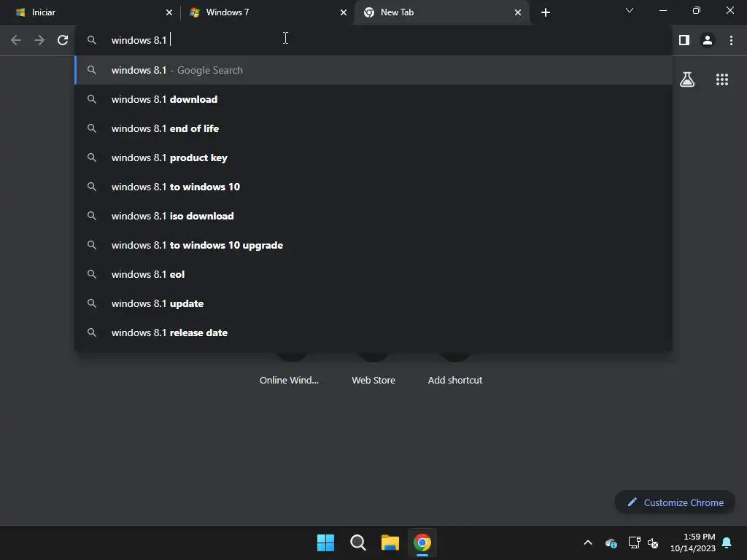Show hidden system tray icons
This screenshot has width=747, height=560.
(x=588, y=542)
